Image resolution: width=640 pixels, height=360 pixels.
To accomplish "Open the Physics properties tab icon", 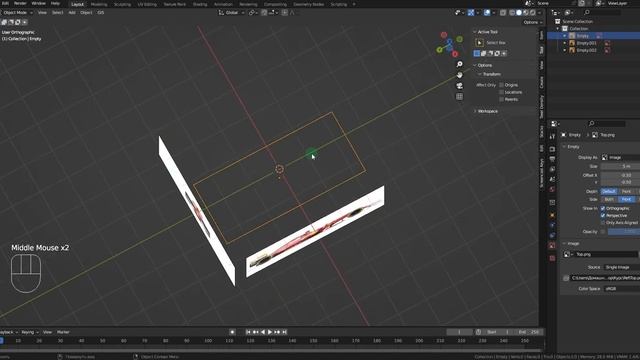I will tap(552, 225).
